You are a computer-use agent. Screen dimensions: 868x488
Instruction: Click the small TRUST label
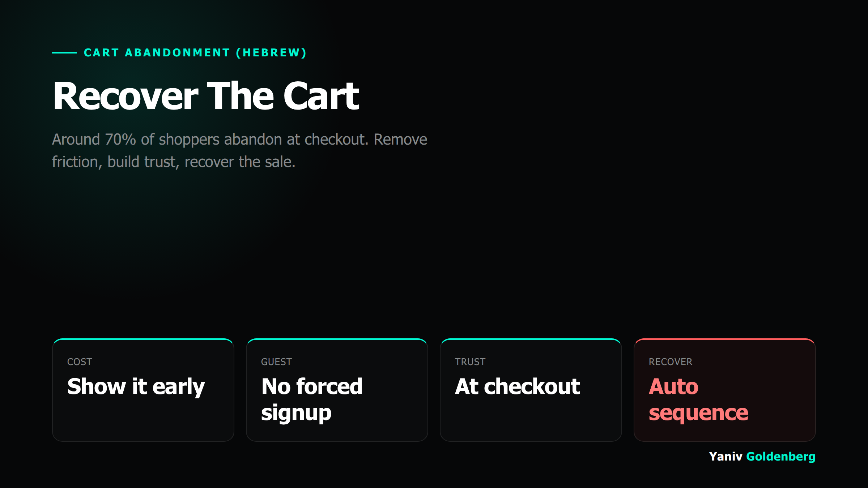[470, 362]
